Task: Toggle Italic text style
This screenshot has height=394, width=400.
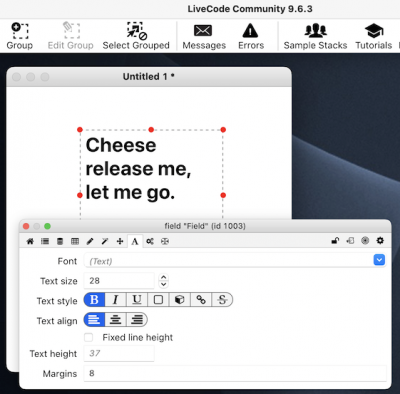Action: (x=116, y=300)
